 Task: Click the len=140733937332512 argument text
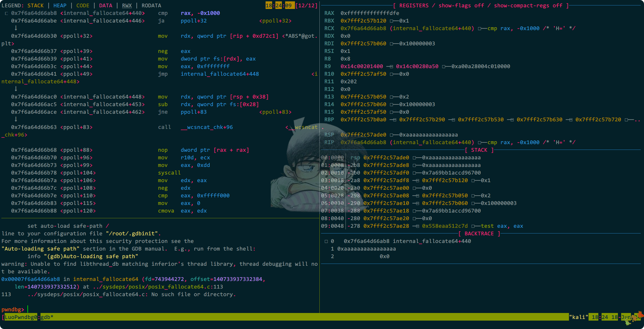tap(45, 287)
